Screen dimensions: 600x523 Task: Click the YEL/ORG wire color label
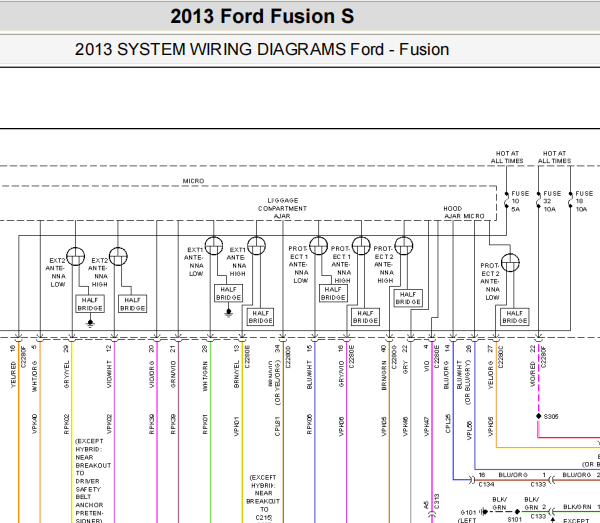491,375
